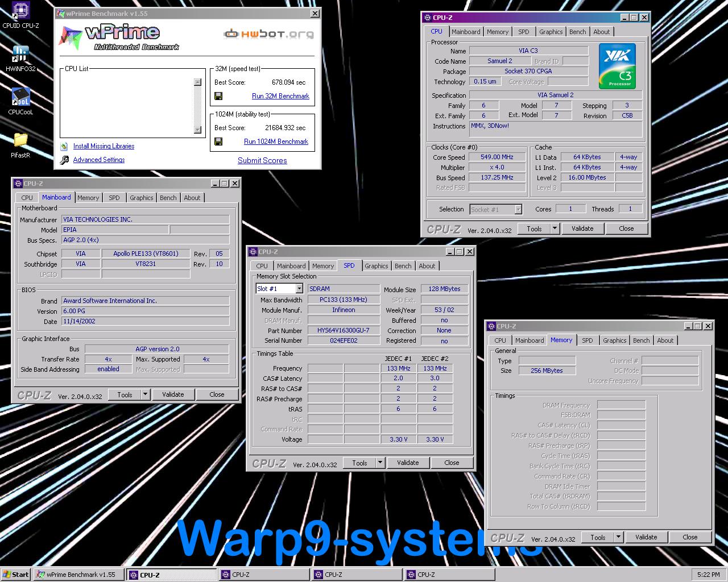Screen dimensions: 728x582
Task: Click Part Number HYS64V16300GU-7 field
Action: coord(344,331)
